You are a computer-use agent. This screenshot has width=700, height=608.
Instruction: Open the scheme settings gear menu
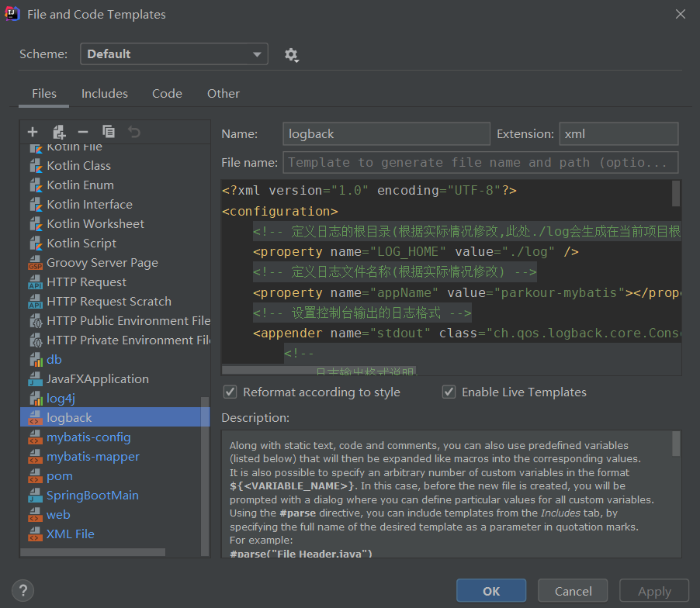tap(292, 55)
